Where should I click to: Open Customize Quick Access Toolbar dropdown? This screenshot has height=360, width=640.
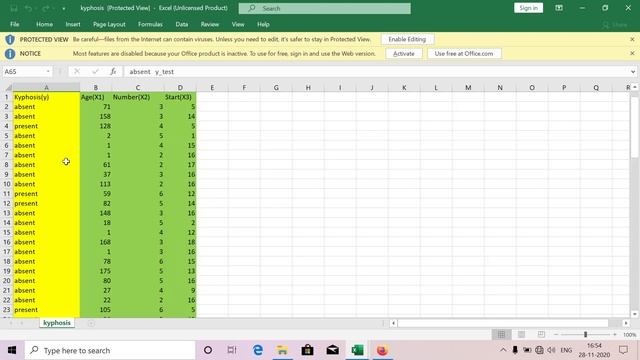click(64, 9)
